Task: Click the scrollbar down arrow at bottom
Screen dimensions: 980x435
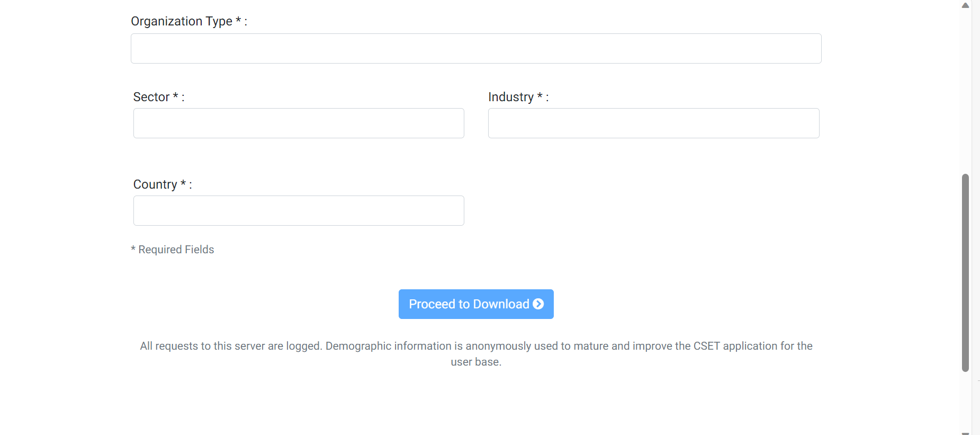Action: click(965, 432)
